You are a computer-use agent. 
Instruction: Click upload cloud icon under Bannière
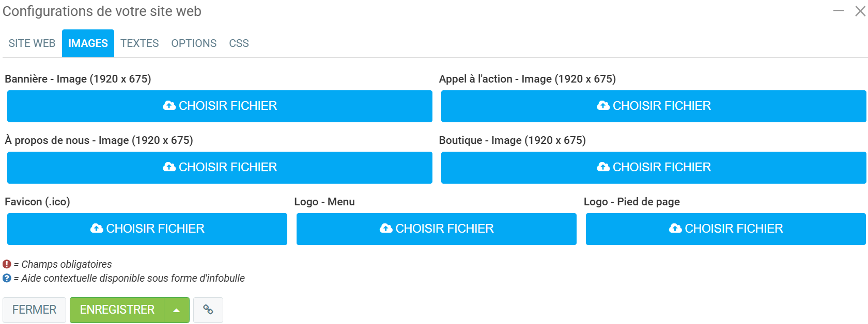click(169, 106)
